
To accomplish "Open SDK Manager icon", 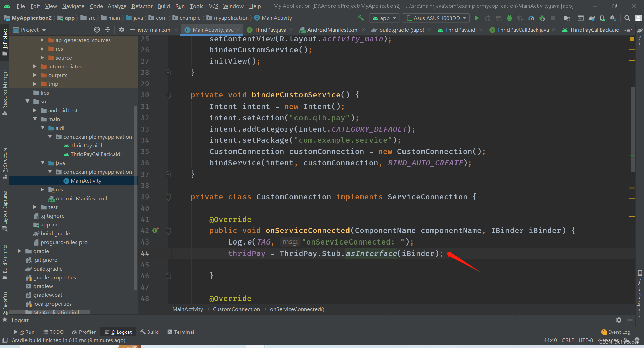I will [x=613, y=18].
